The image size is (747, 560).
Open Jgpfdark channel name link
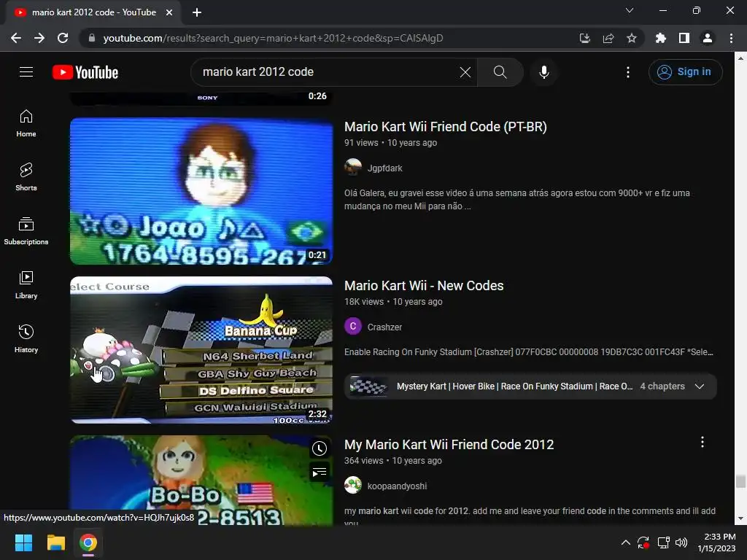coord(384,168)
